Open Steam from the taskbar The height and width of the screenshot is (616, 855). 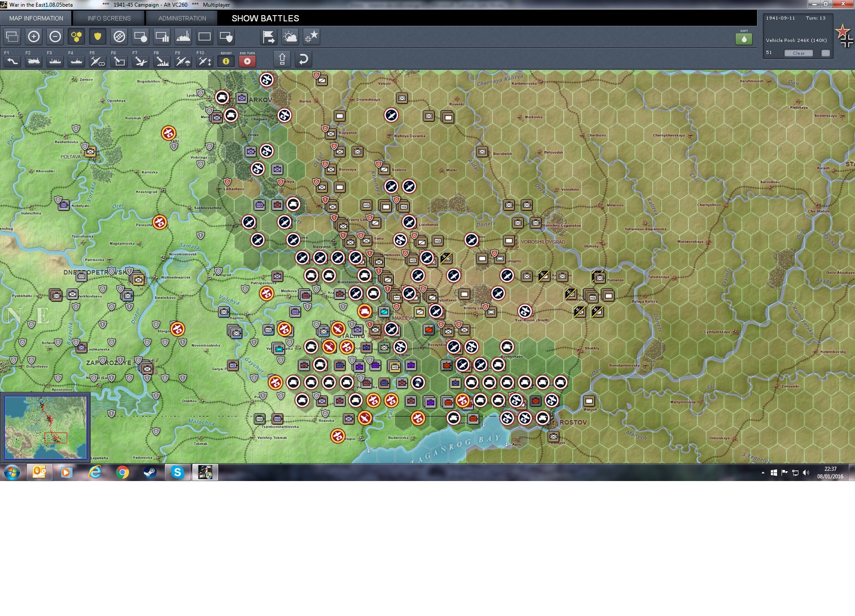tap(150, 472)
